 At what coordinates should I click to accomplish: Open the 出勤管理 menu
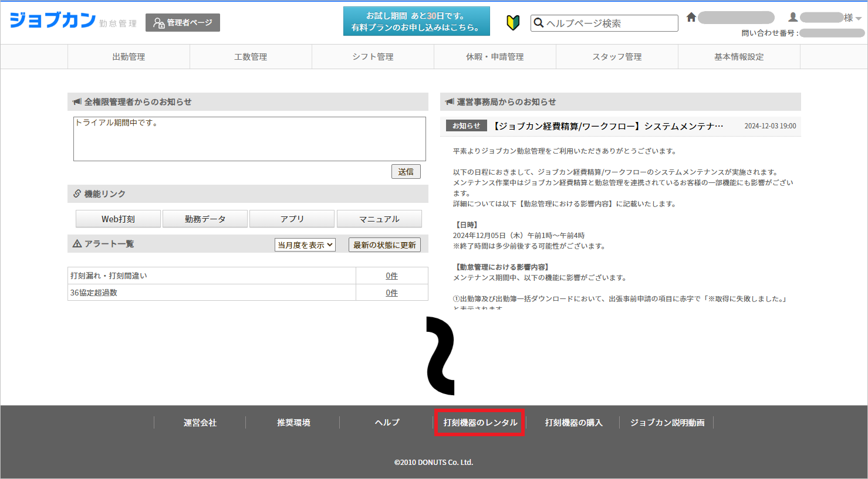pos(129,57)
